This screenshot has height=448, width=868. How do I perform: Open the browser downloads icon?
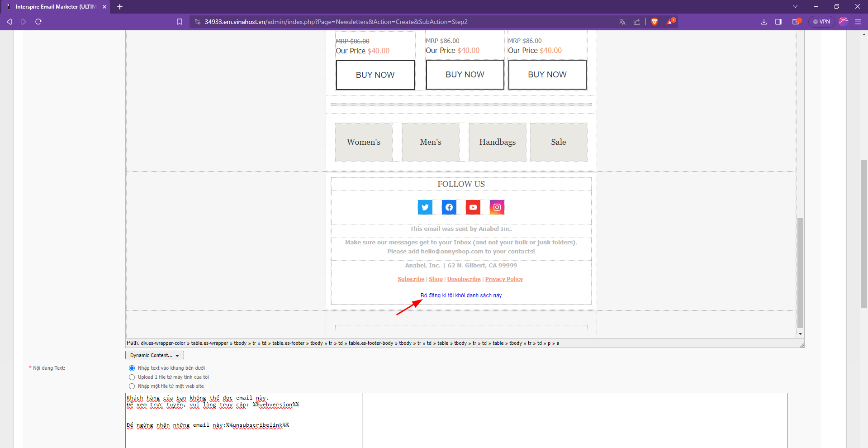coord(764,22)
